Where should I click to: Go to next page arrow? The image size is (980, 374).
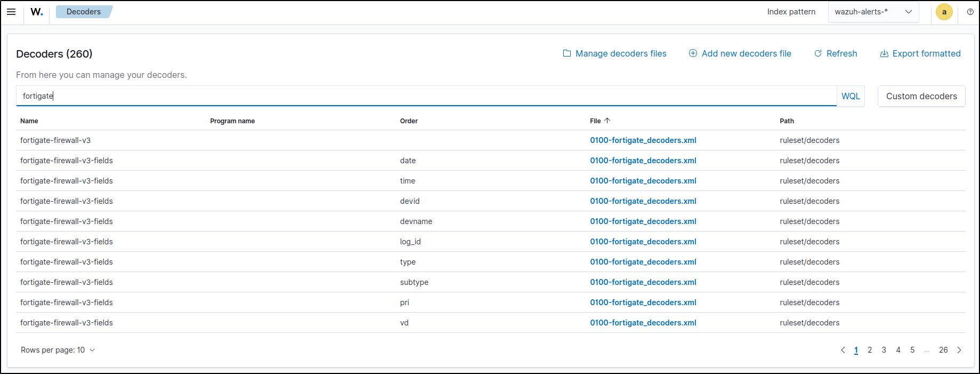[x=959, y=350]
